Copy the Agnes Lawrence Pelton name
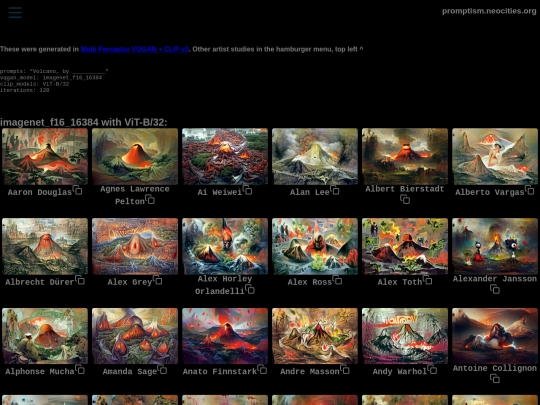Viewport: 540px width, 405px height. (x=150, y=199)
